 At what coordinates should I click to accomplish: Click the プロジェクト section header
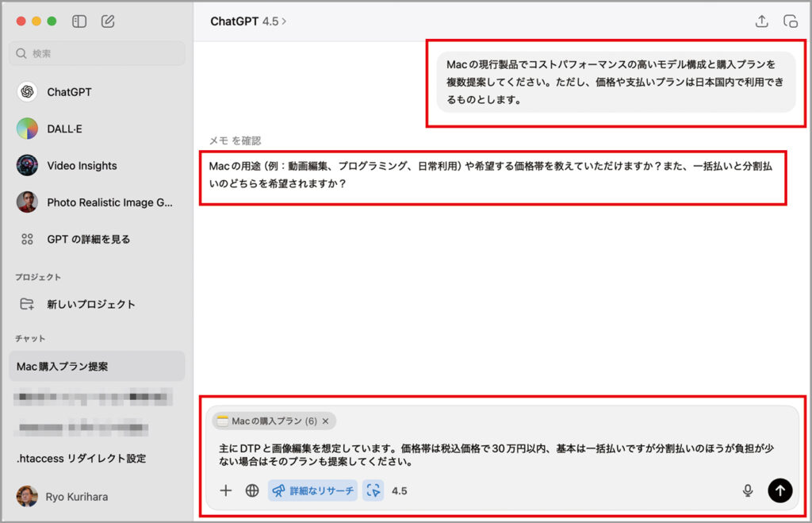38,277
